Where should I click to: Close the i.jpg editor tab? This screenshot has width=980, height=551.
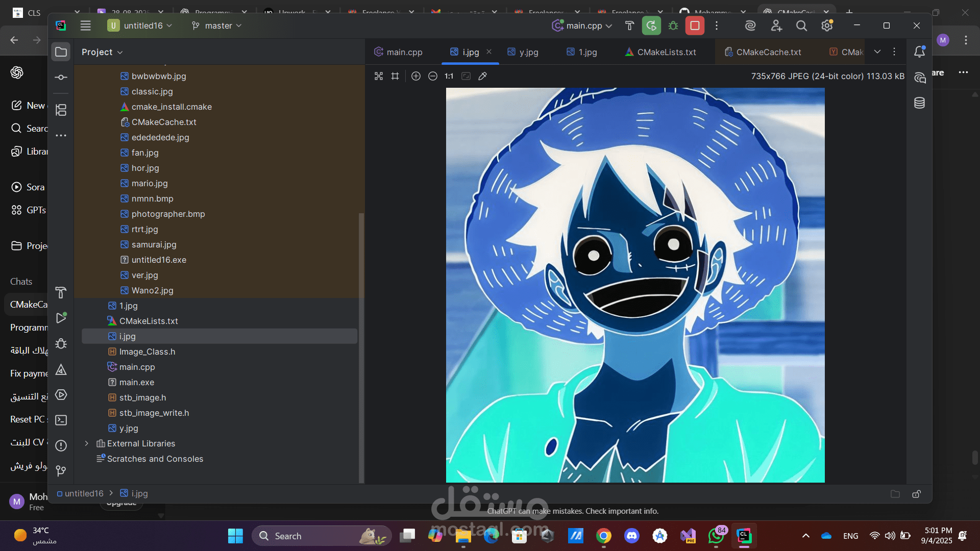pos(489,52)
